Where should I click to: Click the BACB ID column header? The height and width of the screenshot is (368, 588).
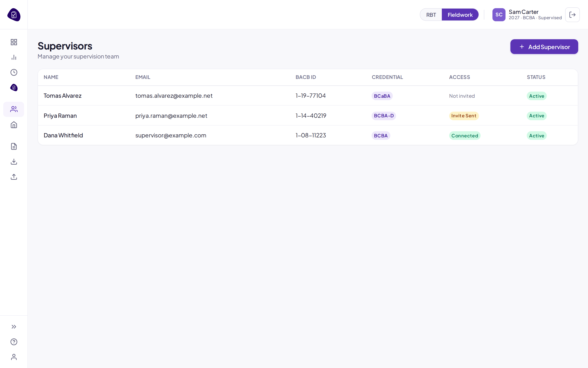[306, 77]
